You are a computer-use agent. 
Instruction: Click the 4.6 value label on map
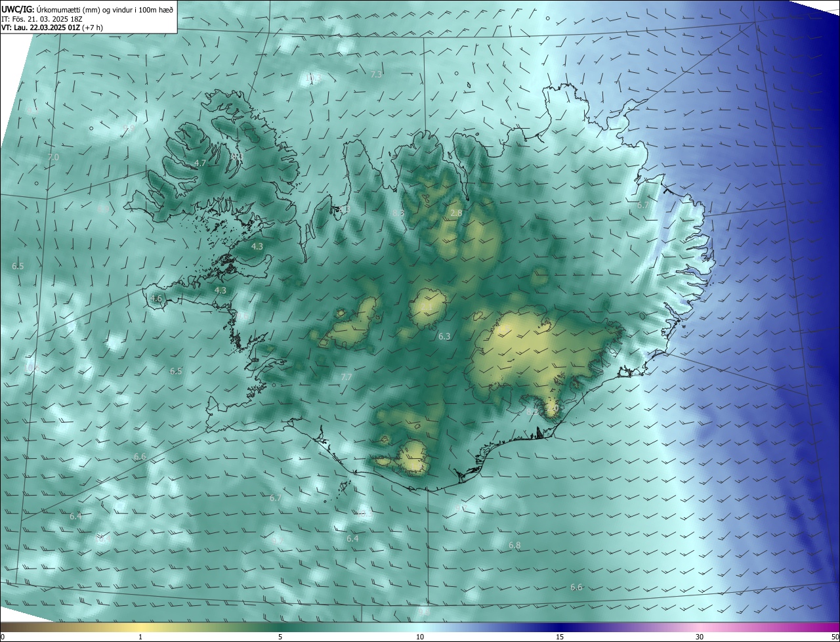coord(156,299)
